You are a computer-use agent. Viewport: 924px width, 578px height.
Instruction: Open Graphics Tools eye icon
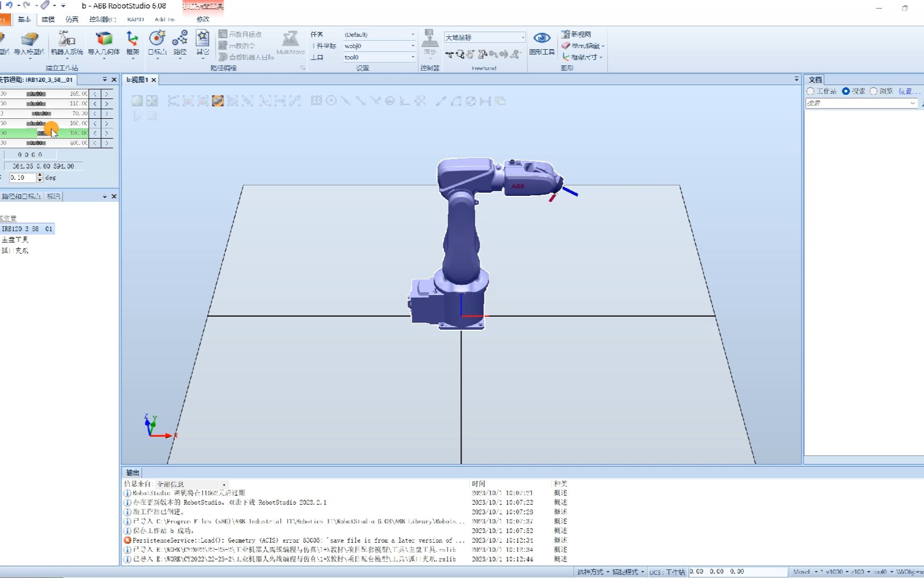click(x=542, y=39)
